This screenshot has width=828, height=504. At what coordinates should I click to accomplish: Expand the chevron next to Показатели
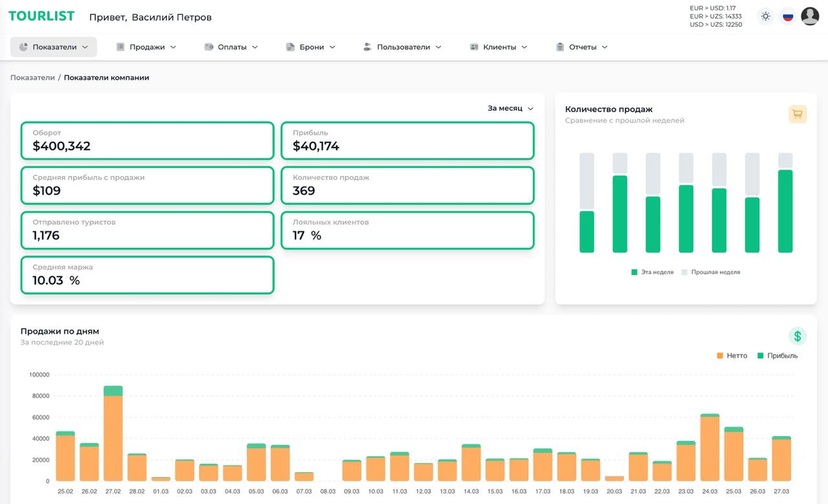coord(85,47)
